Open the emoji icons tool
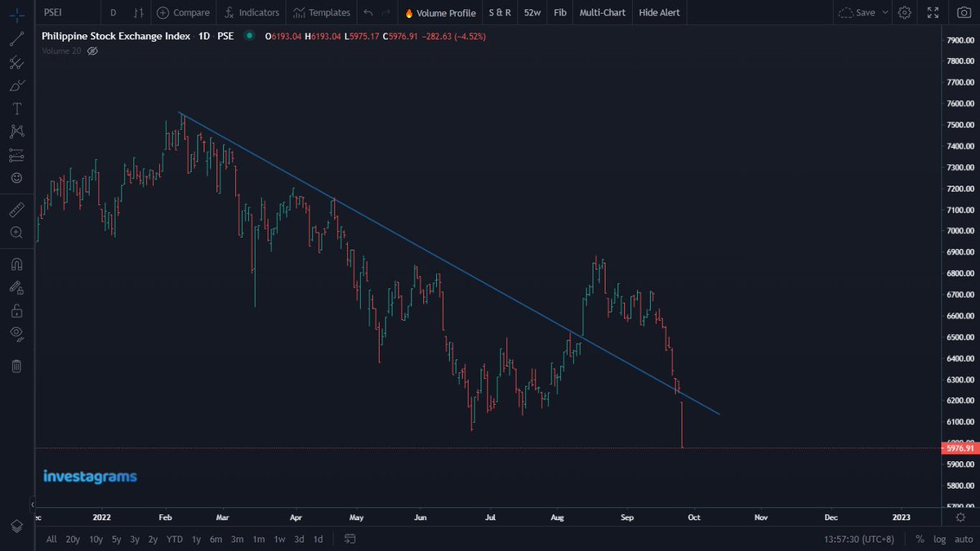This screenshot has width=980, height=551. coord(16,177)
